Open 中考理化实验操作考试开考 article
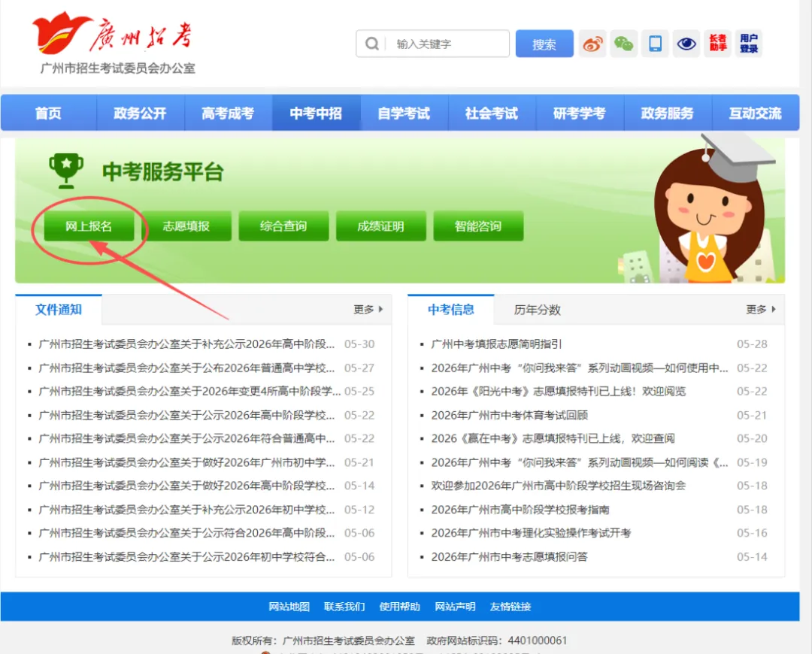The width and height of the screenshot is (812, 654). 531,532
